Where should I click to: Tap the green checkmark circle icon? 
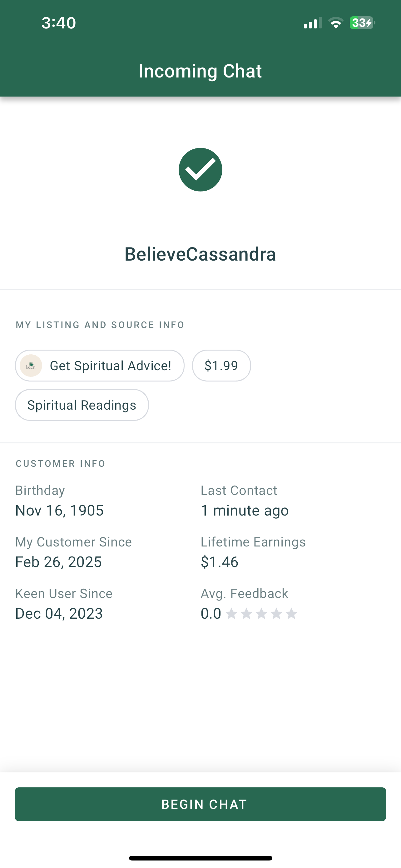200,169
